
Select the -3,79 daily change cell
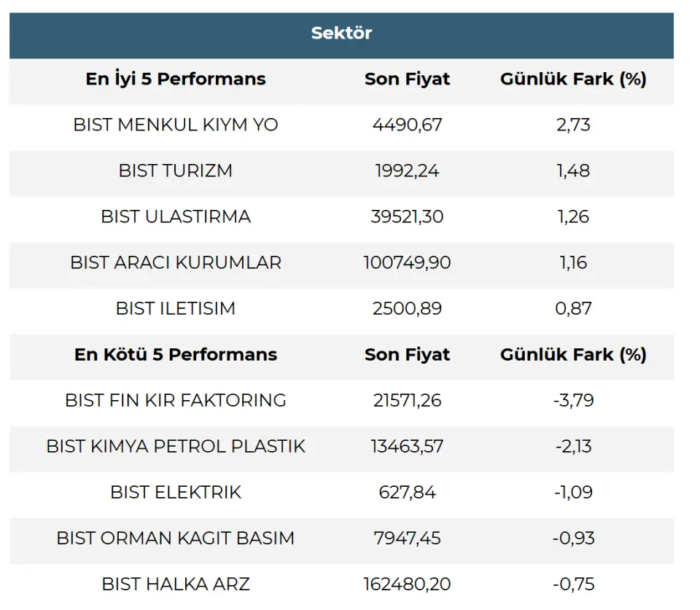pos(573,401)
